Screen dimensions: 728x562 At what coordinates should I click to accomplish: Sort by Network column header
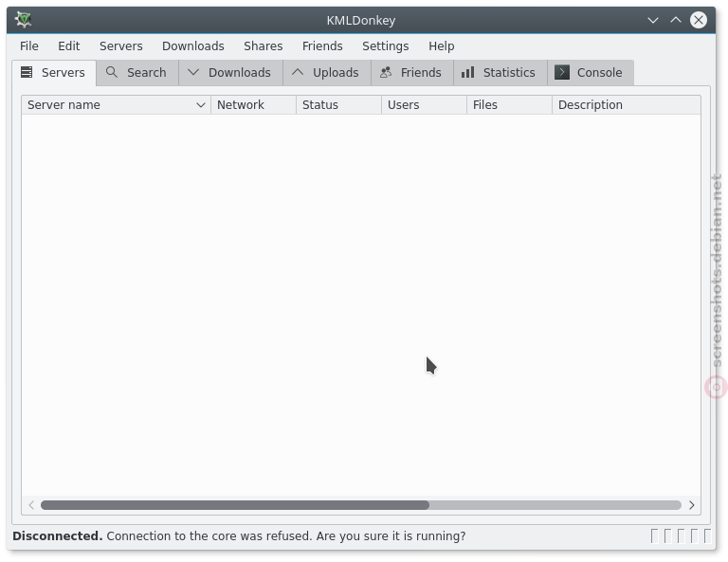coord(253,105)
